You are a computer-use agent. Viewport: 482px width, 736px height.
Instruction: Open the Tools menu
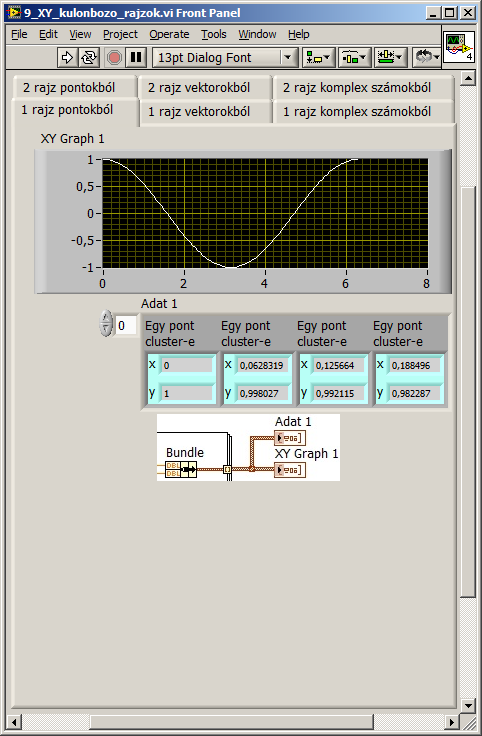point(214,34)
